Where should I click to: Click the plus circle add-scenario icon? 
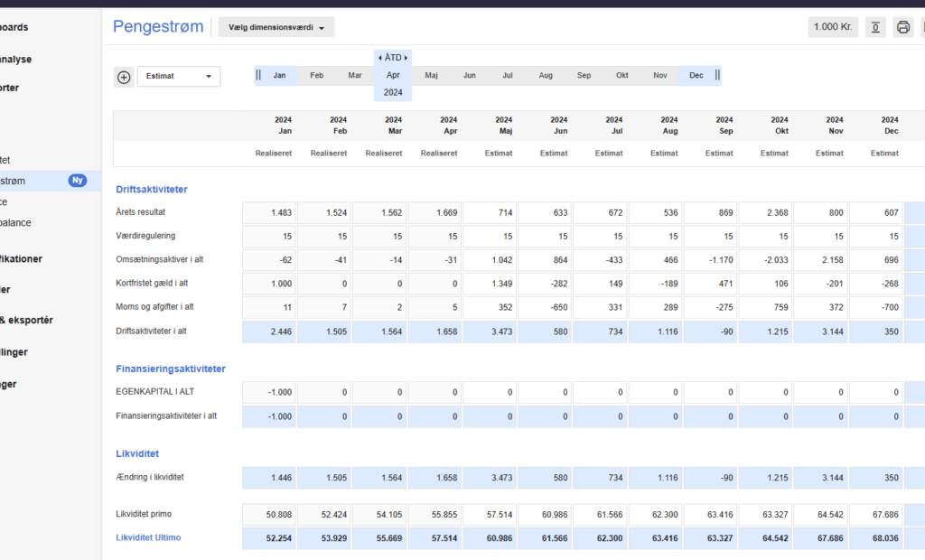124,78
